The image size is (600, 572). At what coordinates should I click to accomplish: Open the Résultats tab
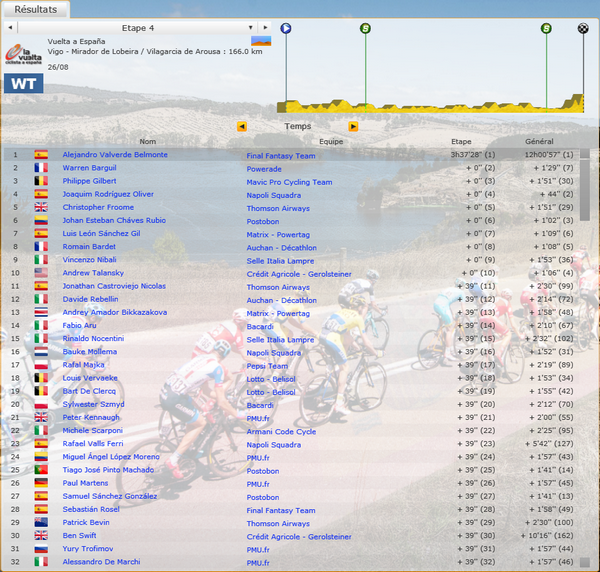(36, 9)
